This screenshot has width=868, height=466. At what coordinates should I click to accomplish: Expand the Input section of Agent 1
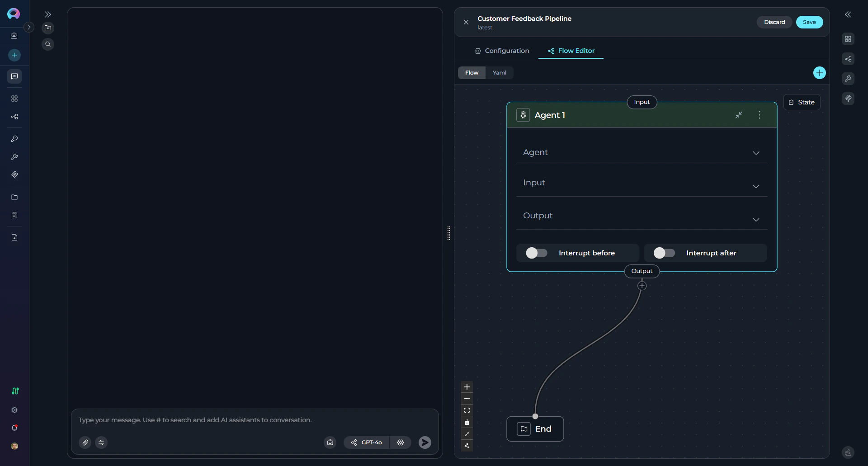point(756,186)
